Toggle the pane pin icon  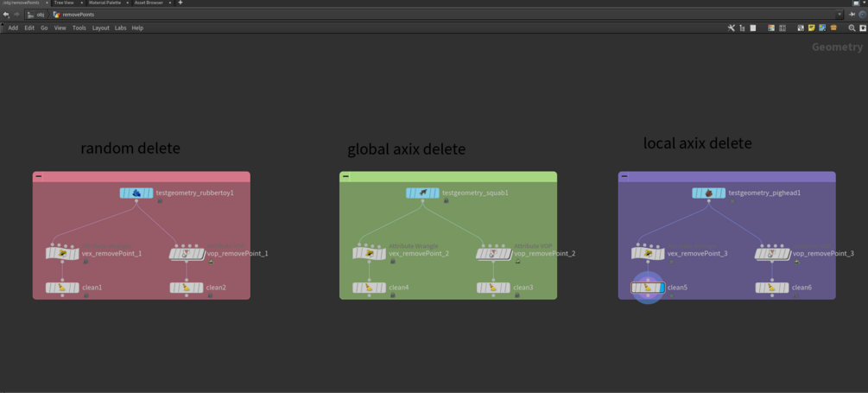pyautogui.click(x=852, y=15)
